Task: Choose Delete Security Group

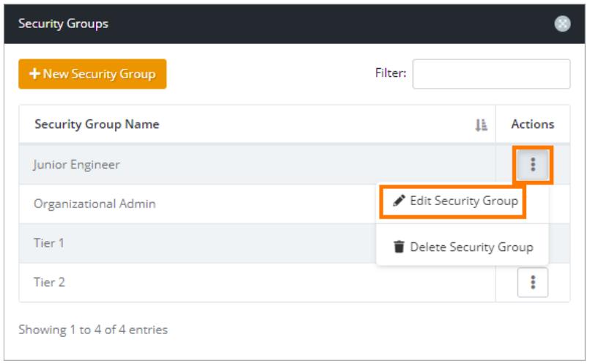Action: [462, 247]
